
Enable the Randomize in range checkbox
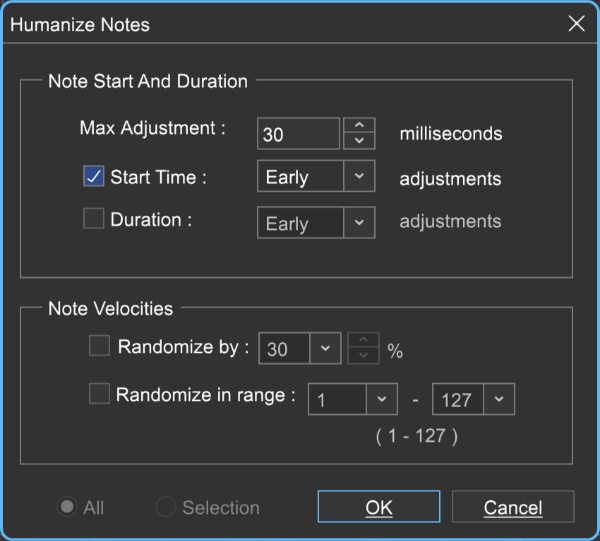click(99, 393)
